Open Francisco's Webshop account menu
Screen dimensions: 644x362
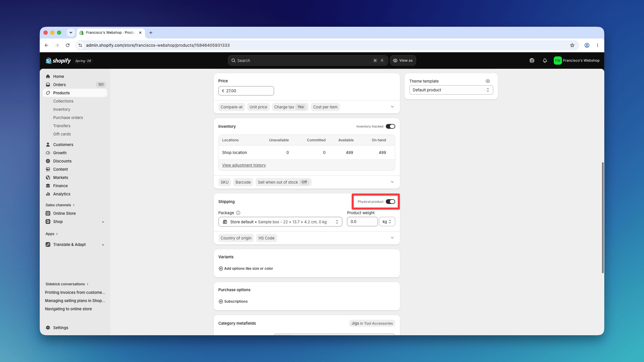click(577, 61)
